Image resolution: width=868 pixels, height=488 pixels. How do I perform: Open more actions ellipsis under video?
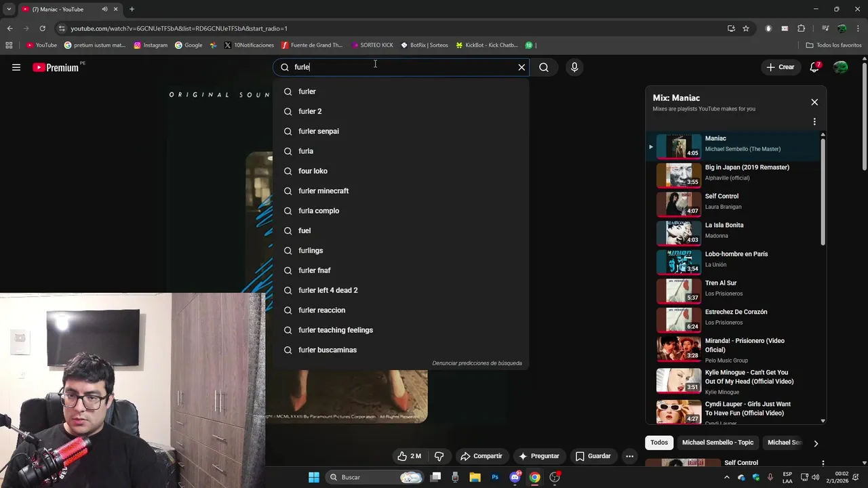[x=629, y=456]
